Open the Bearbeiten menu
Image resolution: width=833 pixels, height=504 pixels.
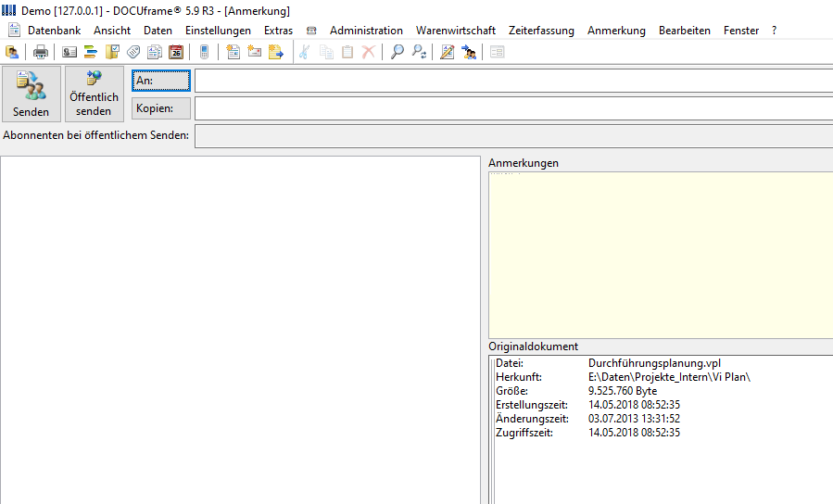(x=684, y=31)
